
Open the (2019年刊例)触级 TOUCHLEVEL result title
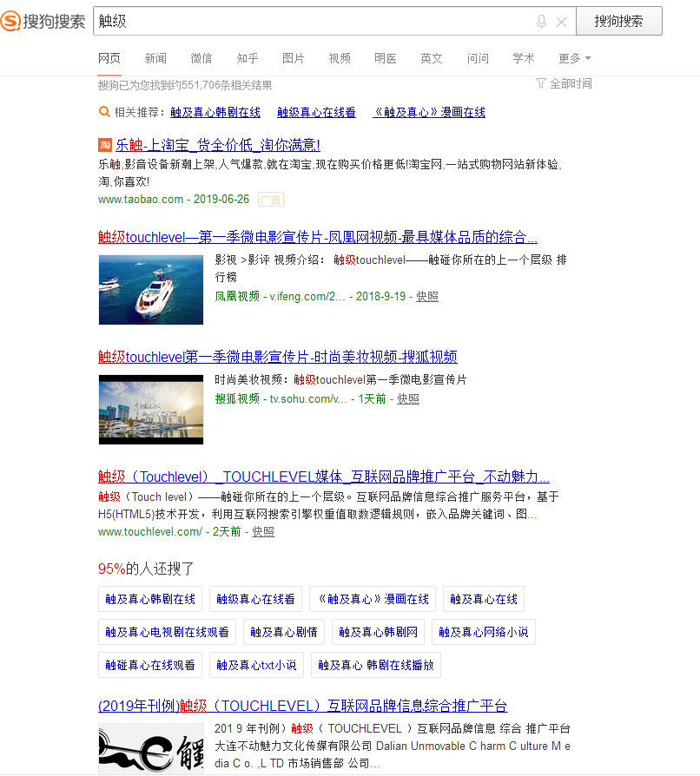click(303, 706)
